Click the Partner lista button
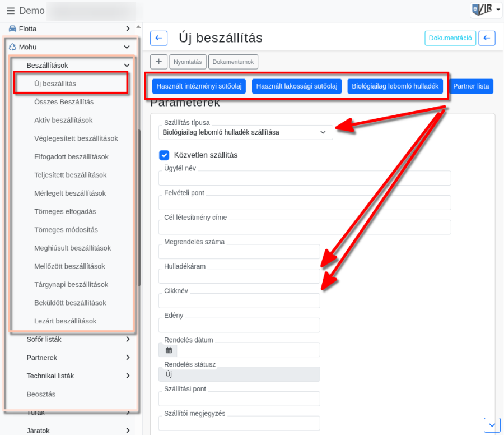This screenshot has width=504, height=435. 471,86
